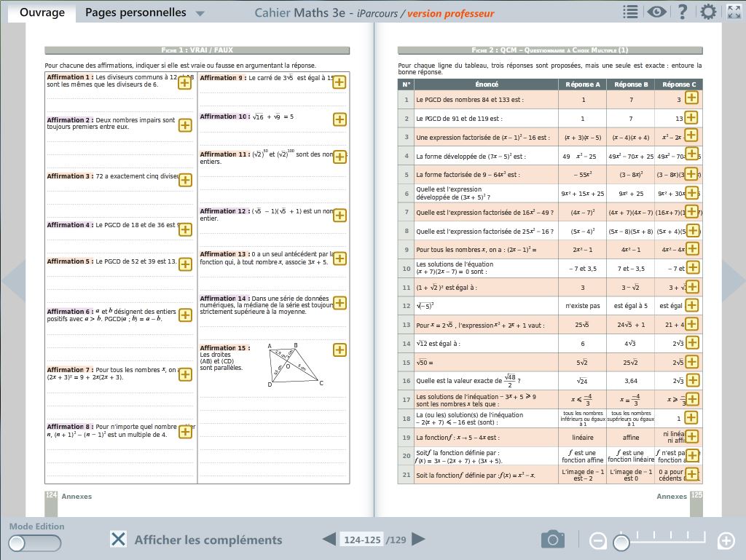This screenshot has width=746, height=560.
Task: Open plus icon on QCM row 20
Action: tap(693, 455)
